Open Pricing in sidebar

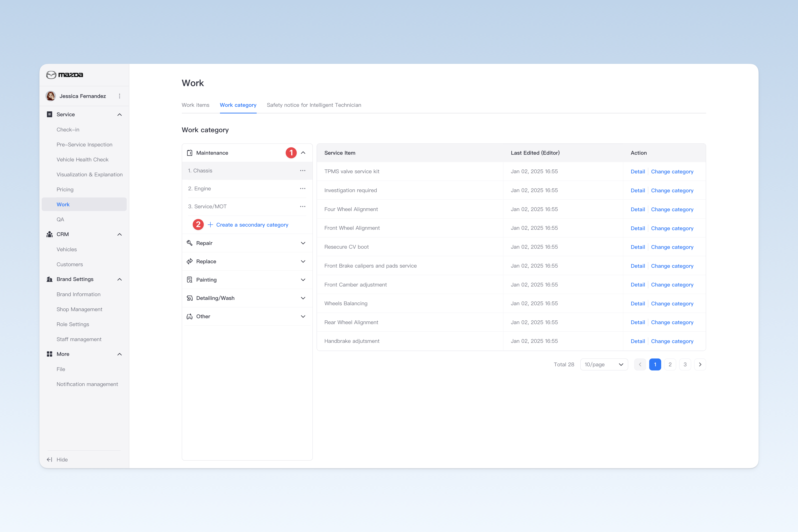click(65, 189)
